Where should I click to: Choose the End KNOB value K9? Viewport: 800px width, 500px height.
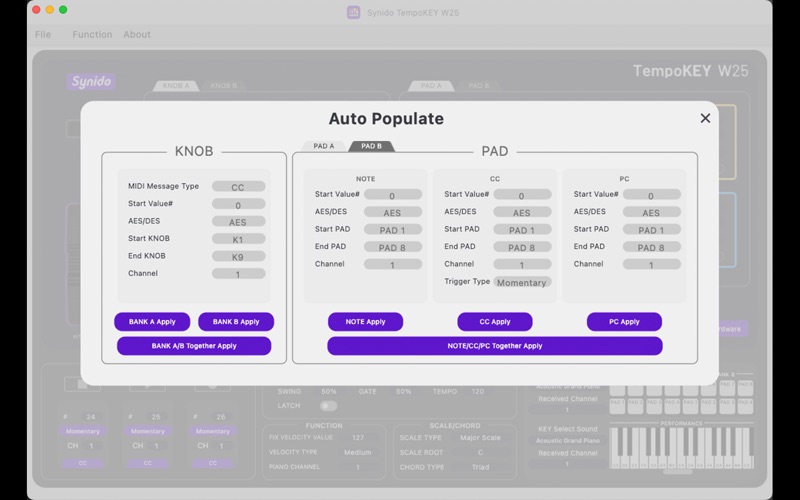click(238, 256)
